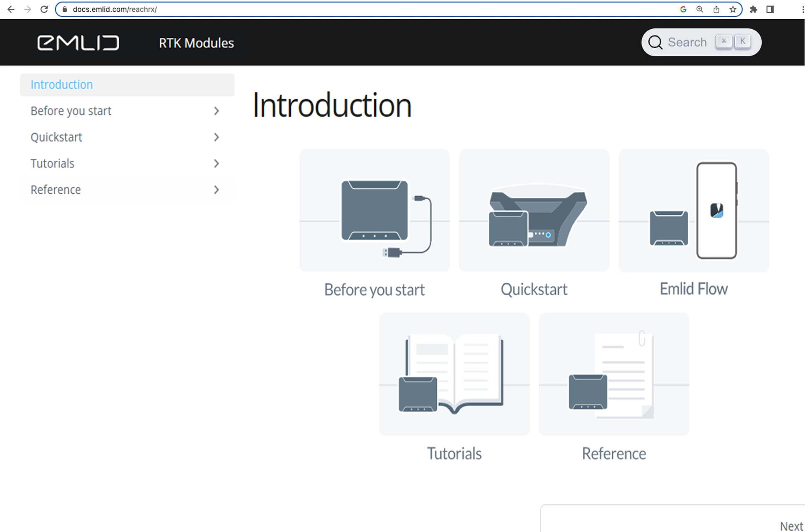Expand the Reference sidebar chevron
The width and height of the screenshot is (805, 532).
click(x=216, y=190)
